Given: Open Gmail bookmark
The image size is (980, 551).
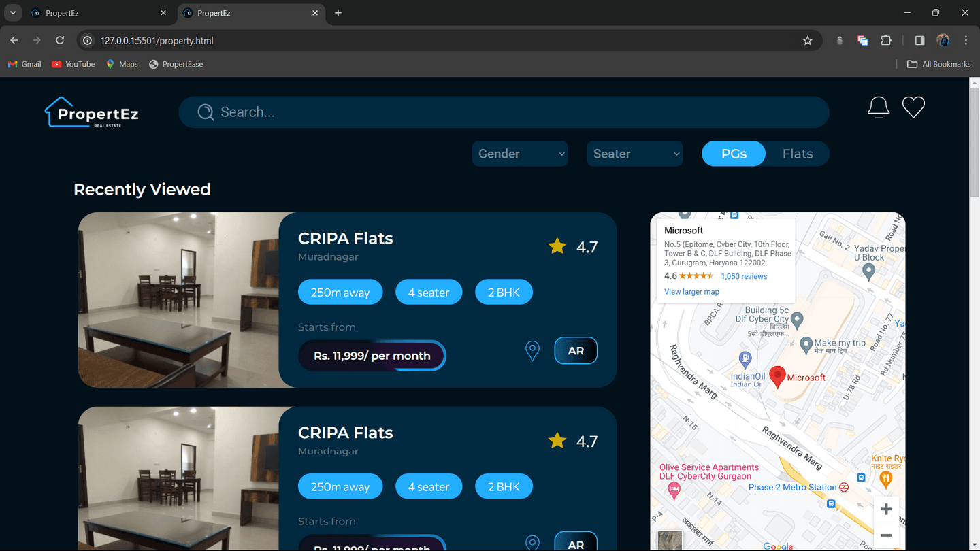Looking at the screenshot, I should 24,64.
